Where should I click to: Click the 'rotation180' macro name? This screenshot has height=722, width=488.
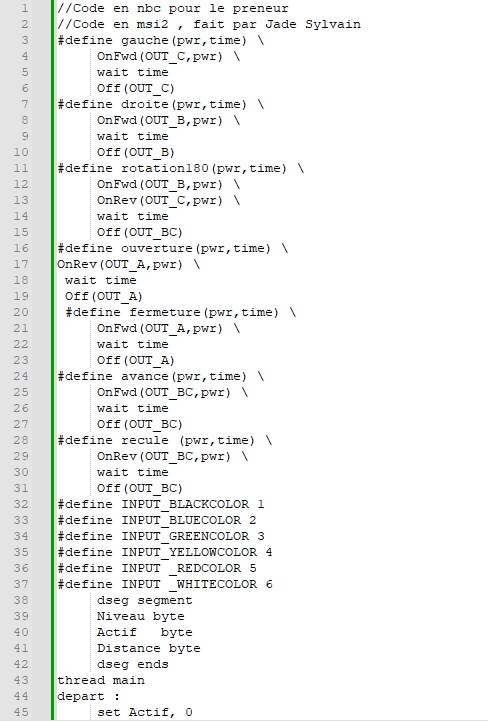[x=165, y=169]
